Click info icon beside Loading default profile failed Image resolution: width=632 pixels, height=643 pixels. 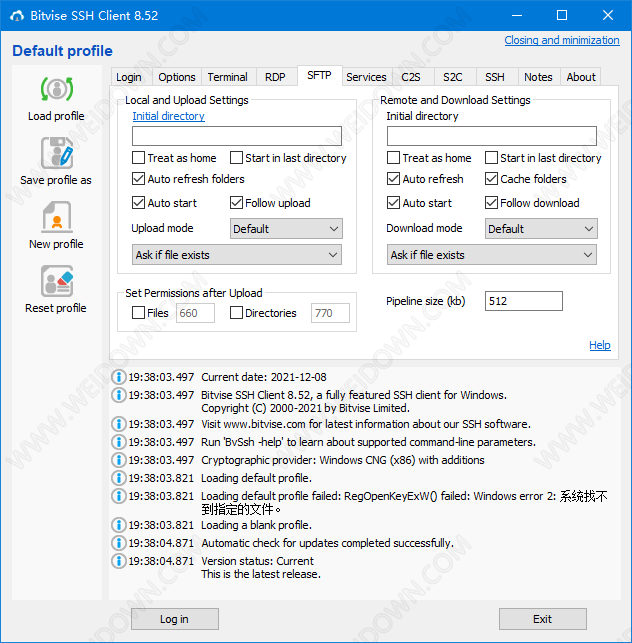coord(119,496)
